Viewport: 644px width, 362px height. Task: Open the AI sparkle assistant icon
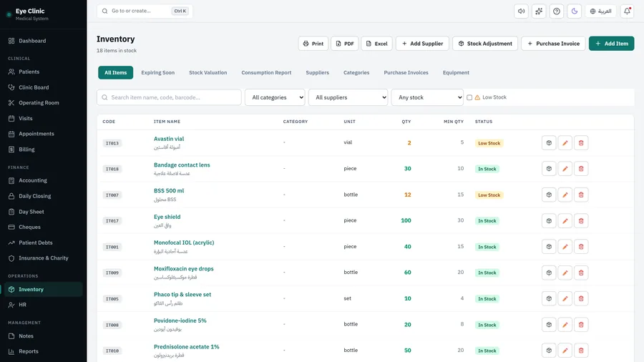tap(539, 11)
